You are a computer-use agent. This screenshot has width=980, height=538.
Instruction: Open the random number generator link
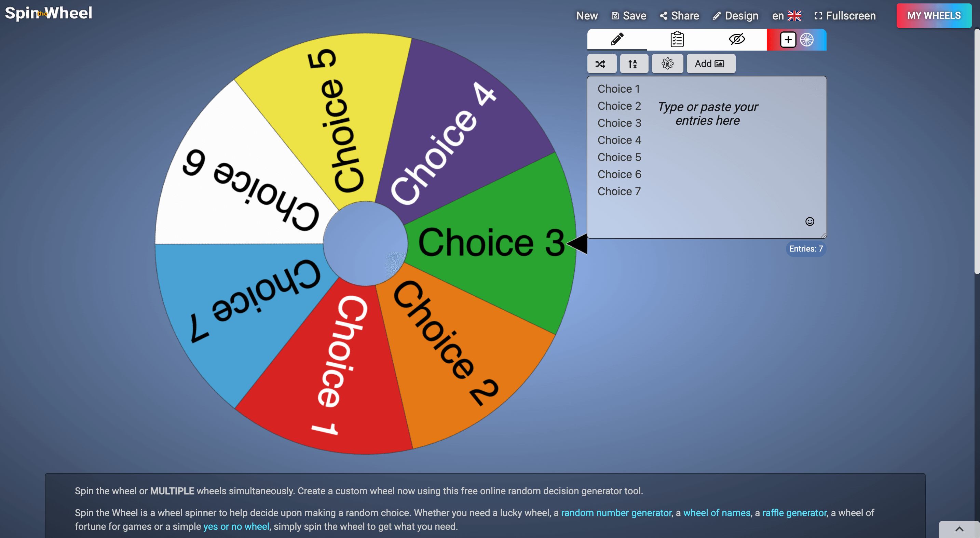pyautogui.click(x=616, y=513)
